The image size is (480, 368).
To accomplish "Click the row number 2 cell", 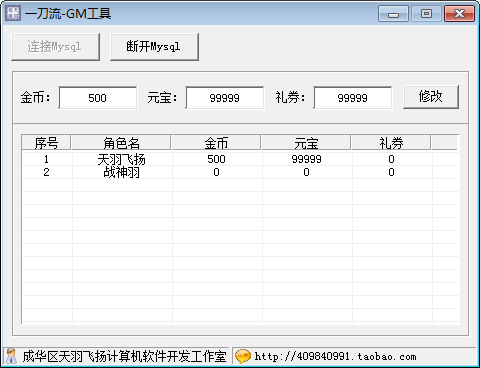I will click(46, 172).
